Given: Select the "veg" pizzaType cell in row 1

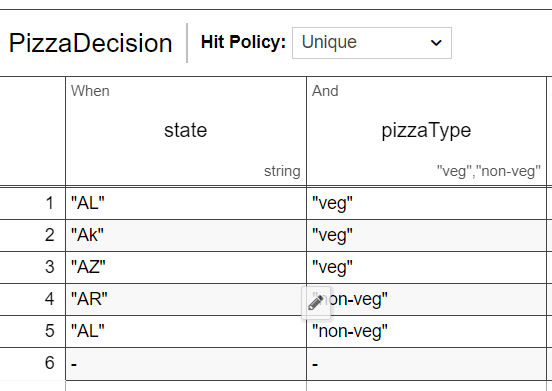Looking at the screenshot, I should pyautogui.click(x=426, y=203).
